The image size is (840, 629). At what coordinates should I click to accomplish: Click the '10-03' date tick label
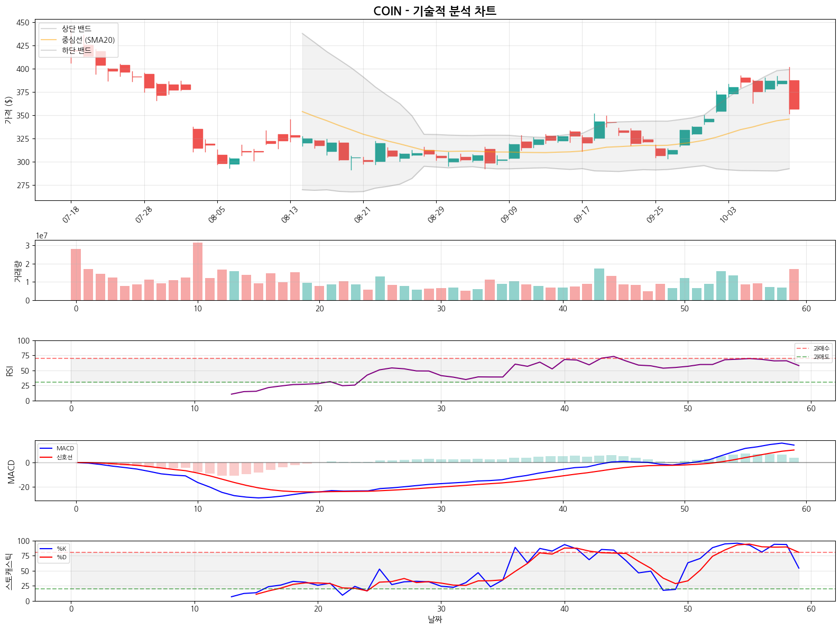728,215
